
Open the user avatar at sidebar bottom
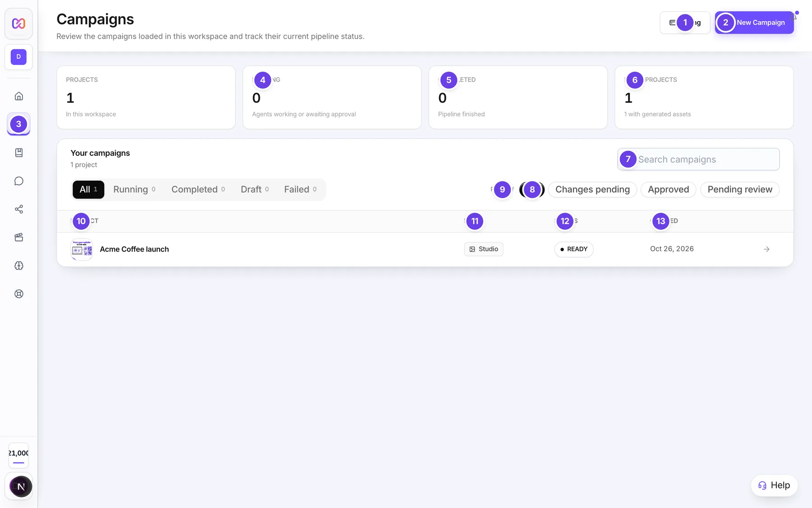21,486
